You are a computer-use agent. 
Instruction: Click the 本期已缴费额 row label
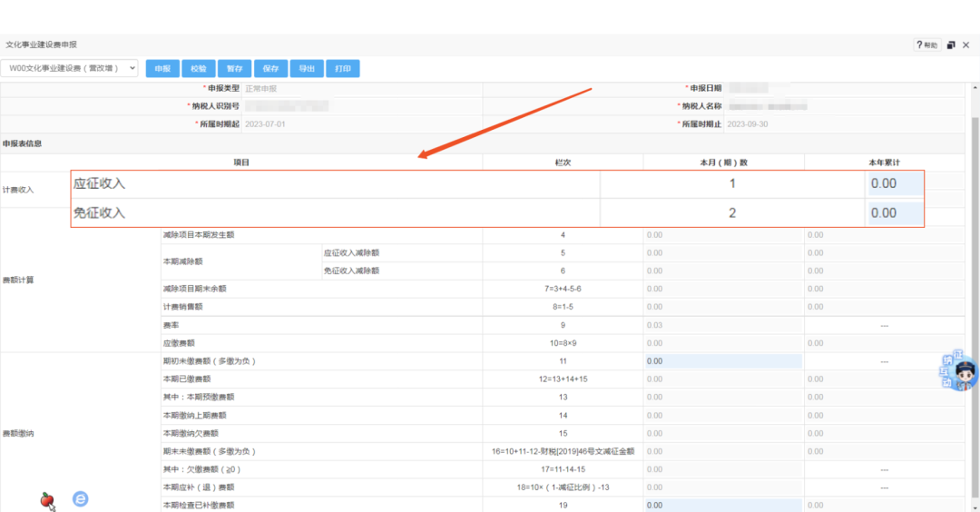coord(187,379)
